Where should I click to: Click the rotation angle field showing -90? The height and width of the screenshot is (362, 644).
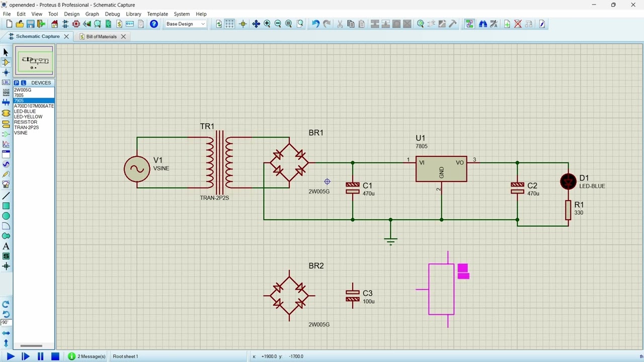6,323
